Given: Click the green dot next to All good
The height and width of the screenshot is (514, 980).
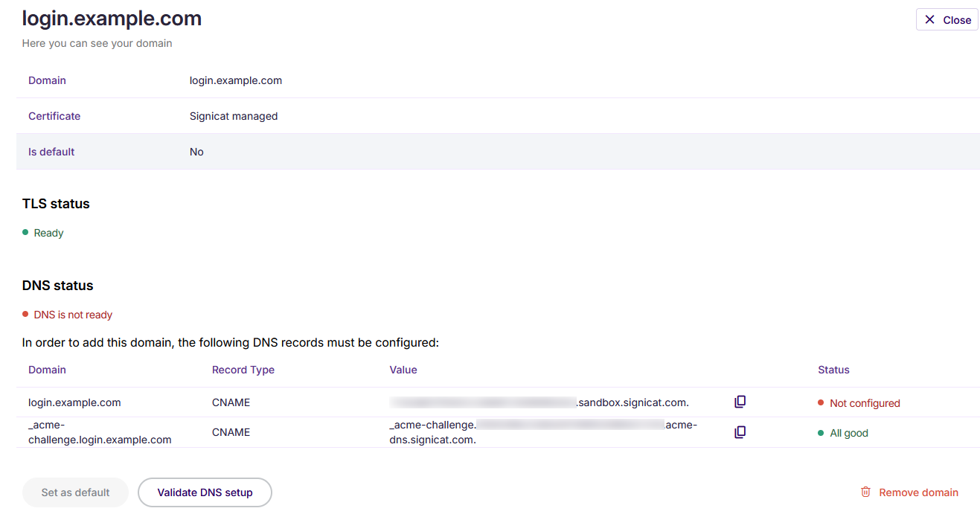Looking at the screenshot, I should [820, 432].
